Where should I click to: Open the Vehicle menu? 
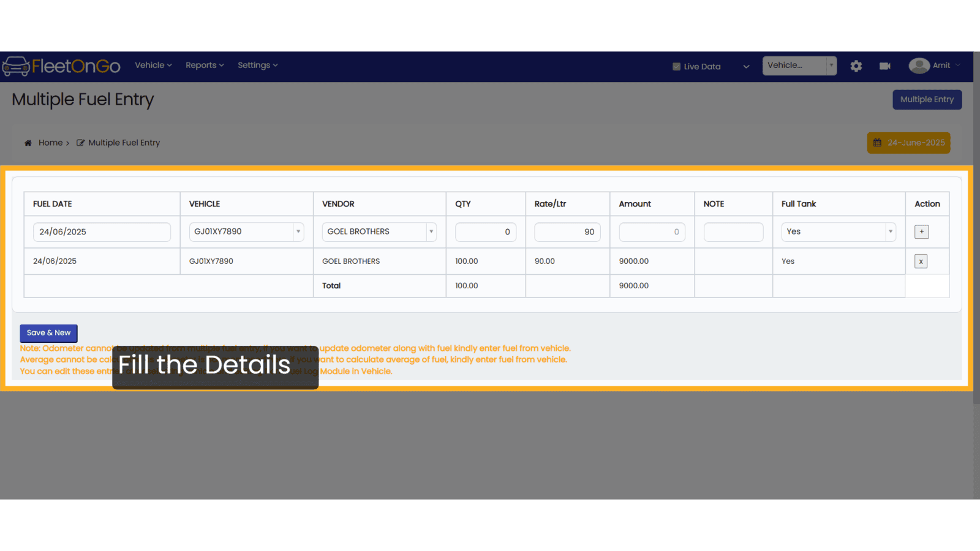click(x=153, y=65)
